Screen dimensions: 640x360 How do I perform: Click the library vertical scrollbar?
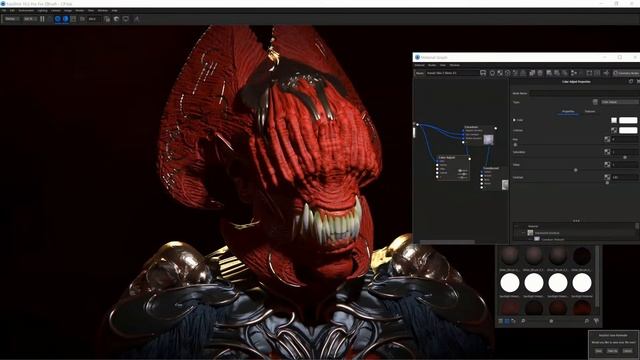pyautogui.click(x=598, y=276)
